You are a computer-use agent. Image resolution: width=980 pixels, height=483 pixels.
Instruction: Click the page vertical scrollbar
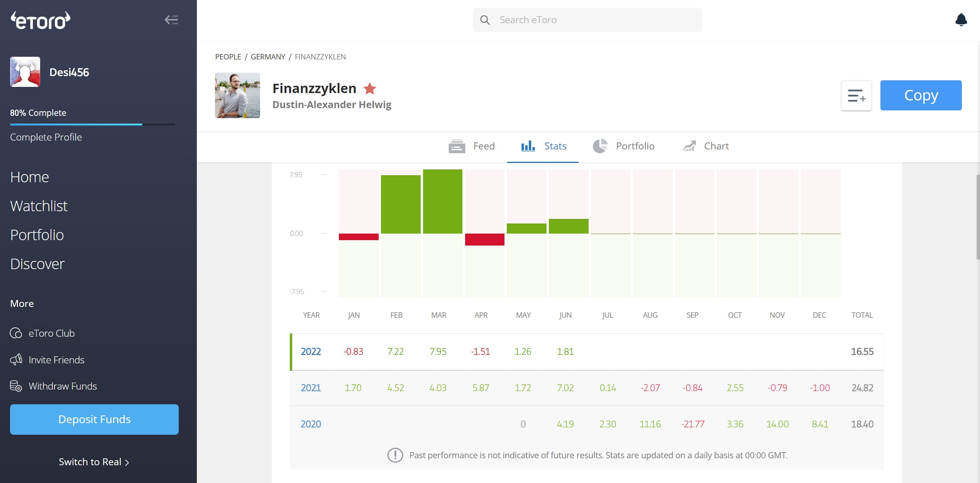[978, 217]
